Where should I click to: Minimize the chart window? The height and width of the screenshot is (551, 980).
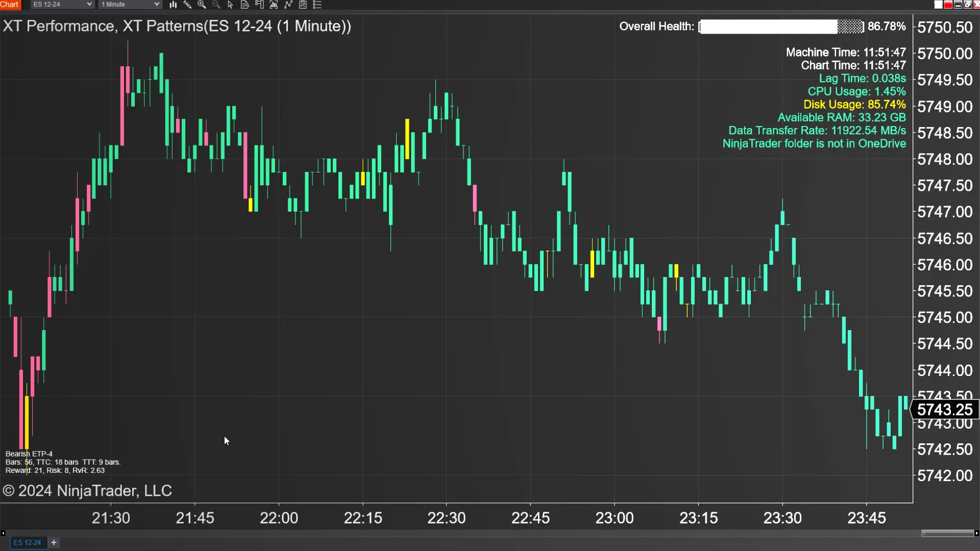coord(958,5)
